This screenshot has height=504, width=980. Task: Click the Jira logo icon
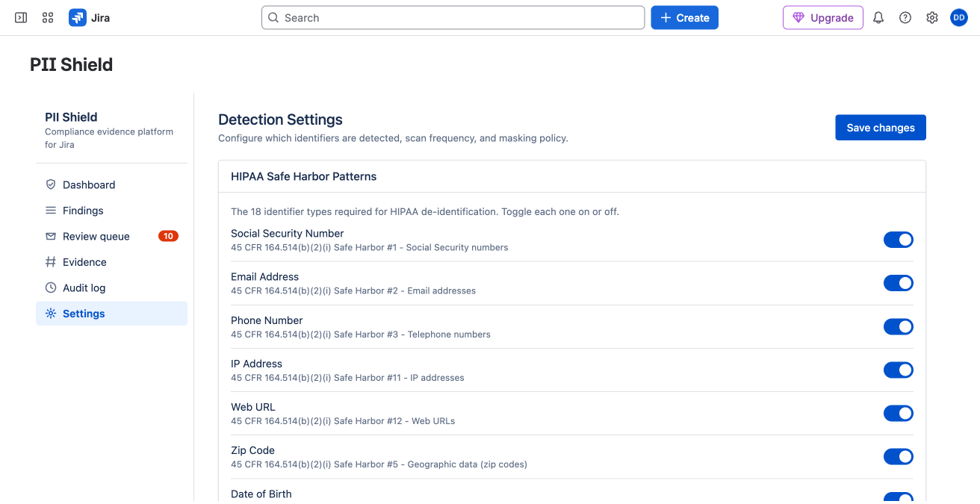tap(78, 18)
